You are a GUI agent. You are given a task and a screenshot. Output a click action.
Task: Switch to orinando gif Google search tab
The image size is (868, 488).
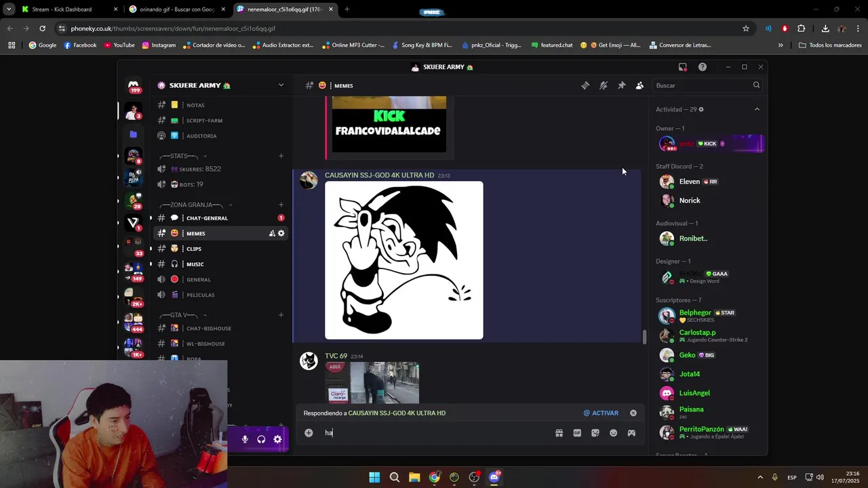(x=178, y=9)
